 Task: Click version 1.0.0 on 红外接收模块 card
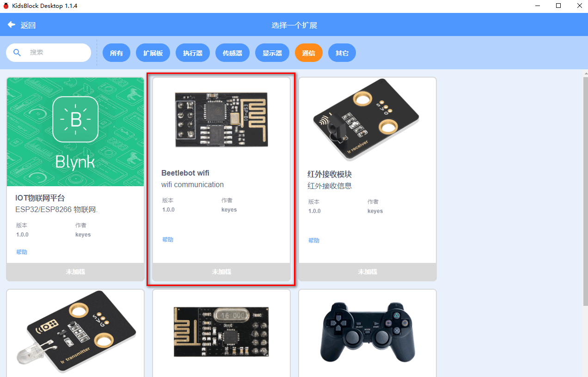click(314, 211)
